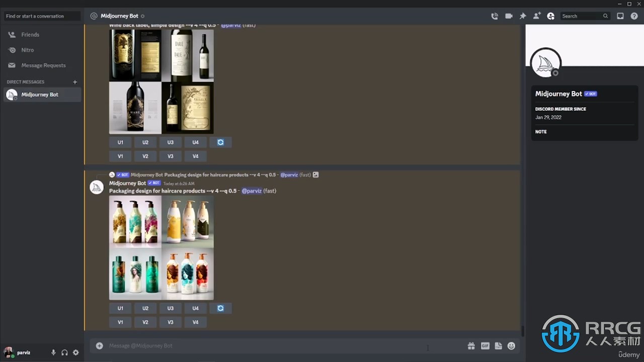
Task: Click Midjourney Bot name in haircare message
Action: click(x=127, y=184)
